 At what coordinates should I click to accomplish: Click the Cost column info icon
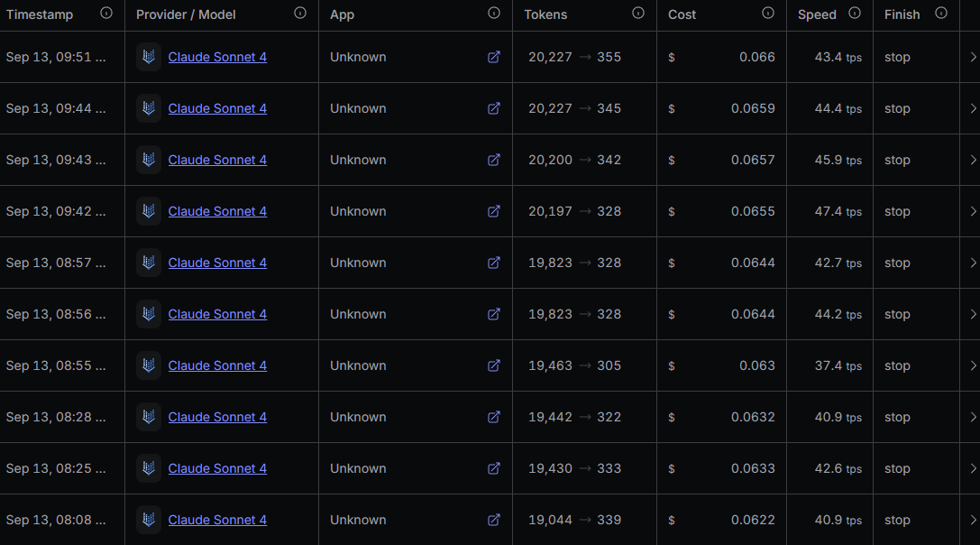point(768,14)
